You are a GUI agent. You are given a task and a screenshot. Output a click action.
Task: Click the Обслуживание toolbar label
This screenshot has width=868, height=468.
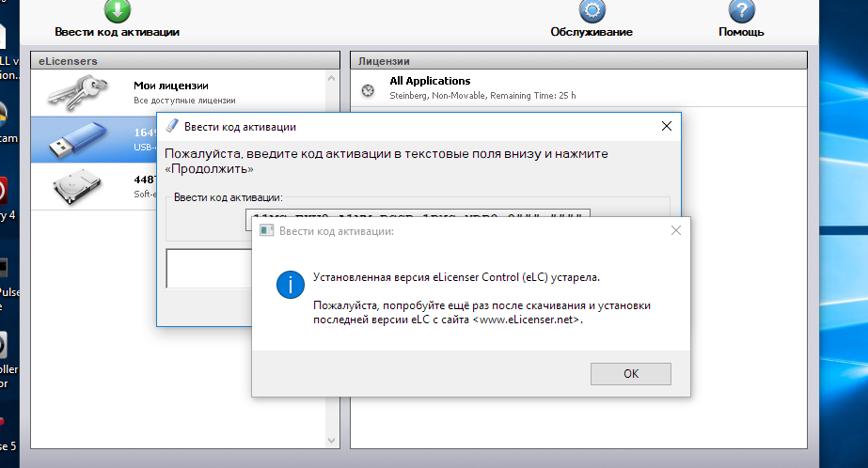[592, 32]
